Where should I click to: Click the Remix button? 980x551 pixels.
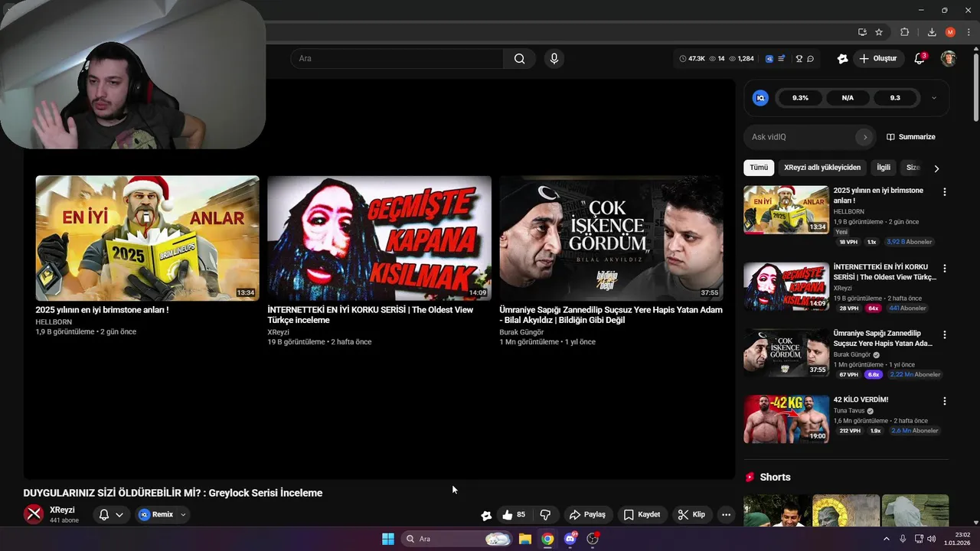tap(157, 515)
